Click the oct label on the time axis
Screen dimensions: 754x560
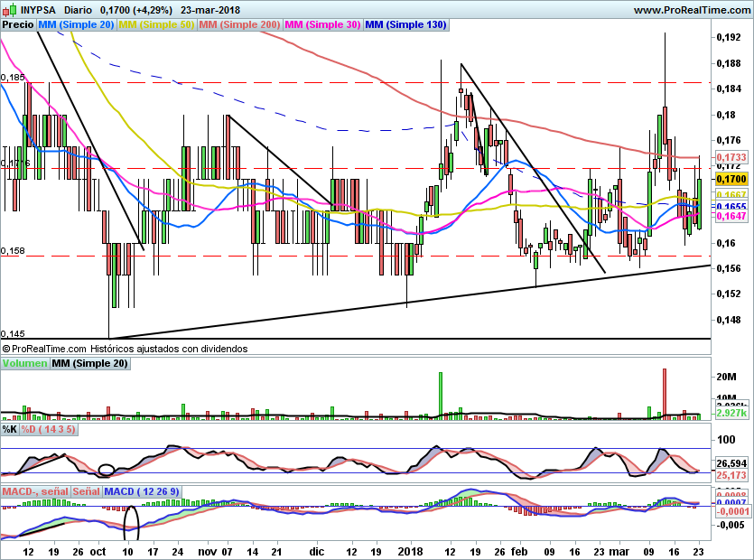(x=98, y=551)
